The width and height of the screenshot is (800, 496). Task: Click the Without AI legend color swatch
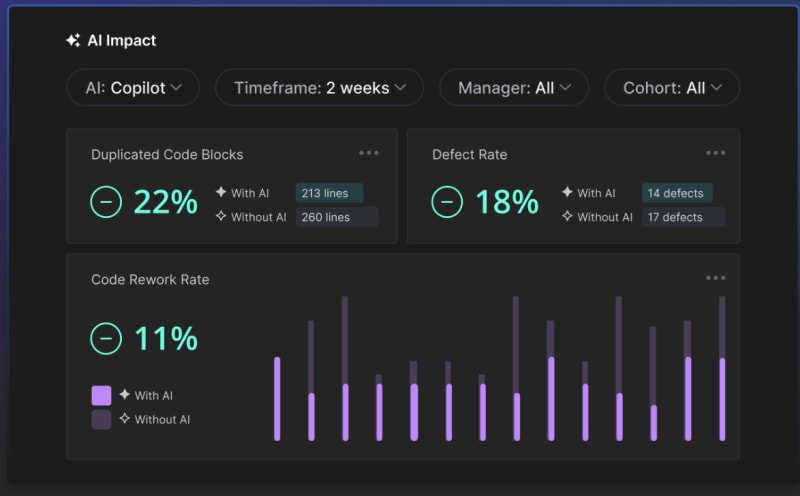coord(101,419)
